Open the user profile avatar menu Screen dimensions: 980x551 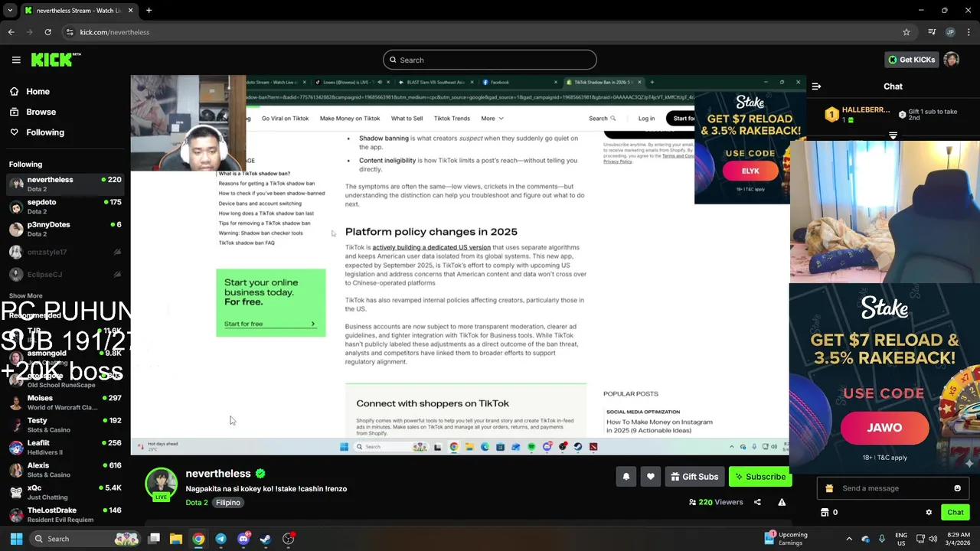[951, 60]
